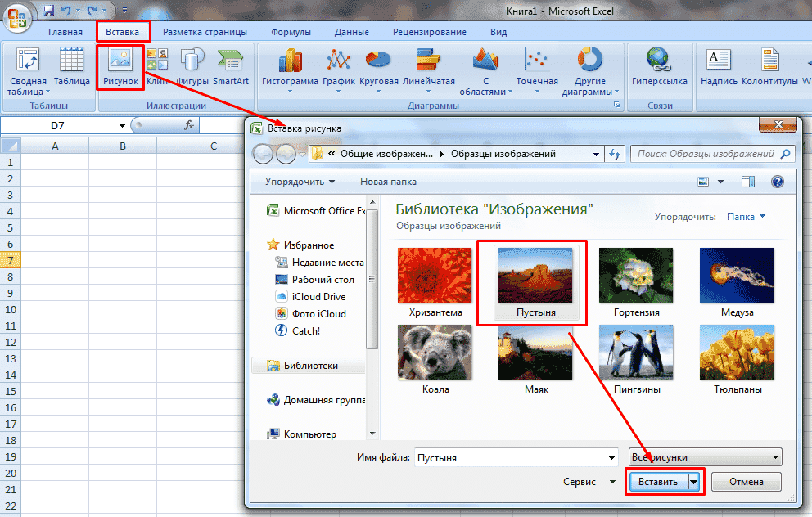Open the Упорядочить menu dropdown

[x=300, y=182]
